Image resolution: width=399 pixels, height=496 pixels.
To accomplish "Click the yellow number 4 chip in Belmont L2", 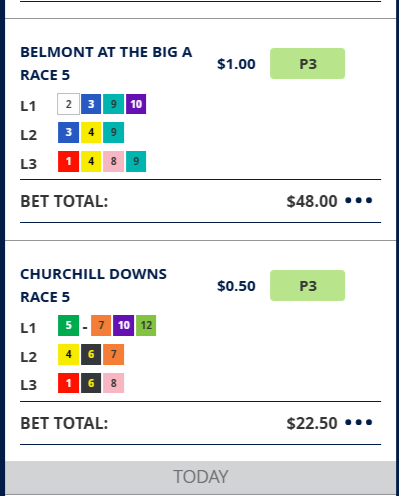I will [x=91, y=133].
